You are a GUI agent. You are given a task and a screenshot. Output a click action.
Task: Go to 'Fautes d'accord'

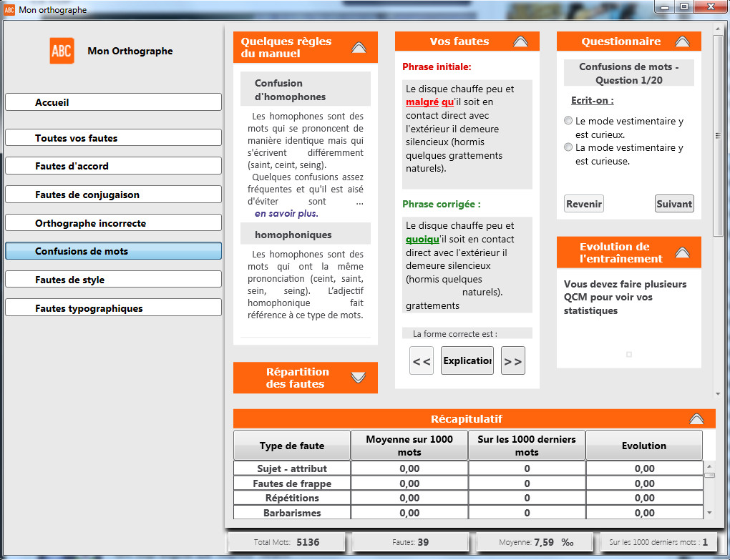(113, 166)
